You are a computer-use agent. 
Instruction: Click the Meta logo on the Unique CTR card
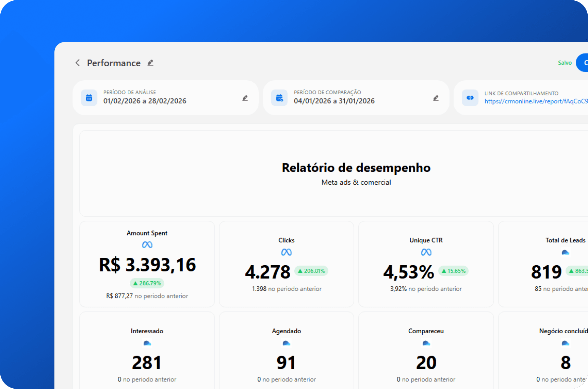click(x=425, y=252)
